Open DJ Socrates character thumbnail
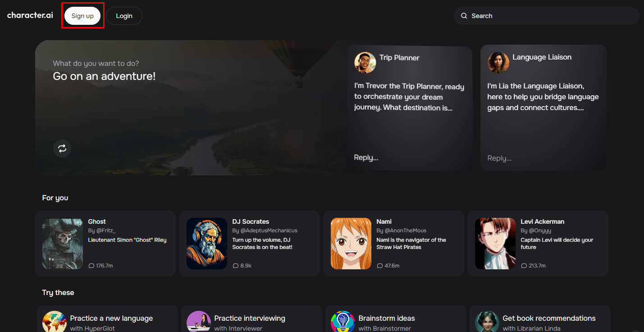The height and width of the screenshot is (332, 644). pyautogui.click(x=207, y=244)
